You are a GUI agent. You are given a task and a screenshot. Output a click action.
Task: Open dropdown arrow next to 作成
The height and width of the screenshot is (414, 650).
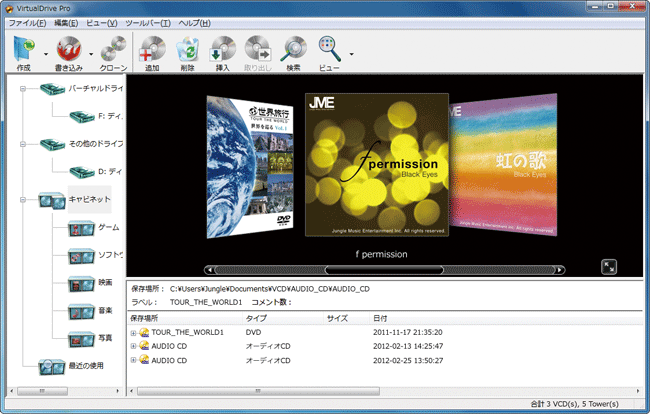tap(46, 54)
